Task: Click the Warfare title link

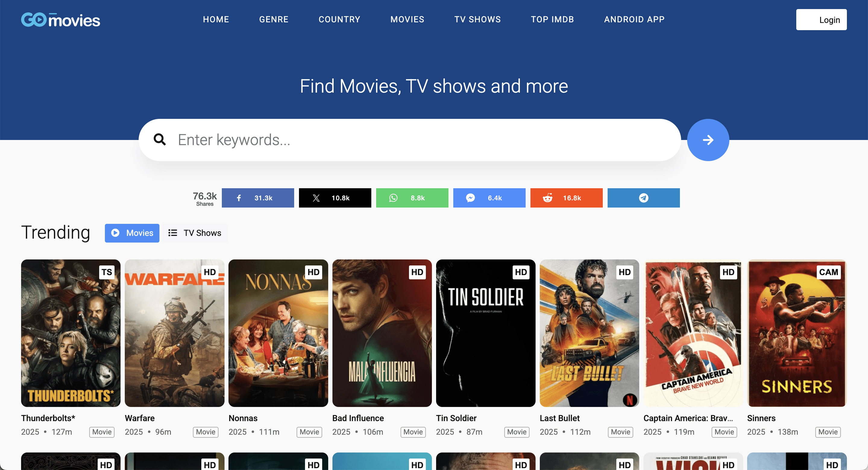Action: [140, 418]
